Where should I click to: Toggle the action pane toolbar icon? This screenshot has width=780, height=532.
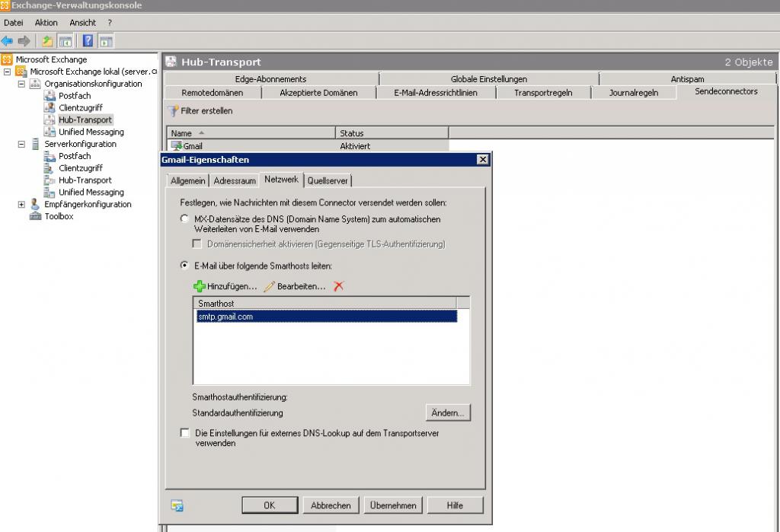coord(105,41)
